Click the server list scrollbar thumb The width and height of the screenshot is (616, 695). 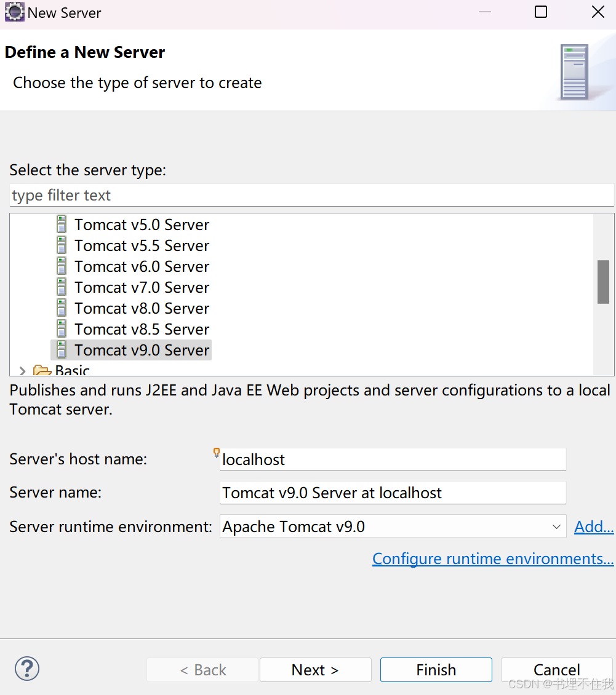[603, 282]
